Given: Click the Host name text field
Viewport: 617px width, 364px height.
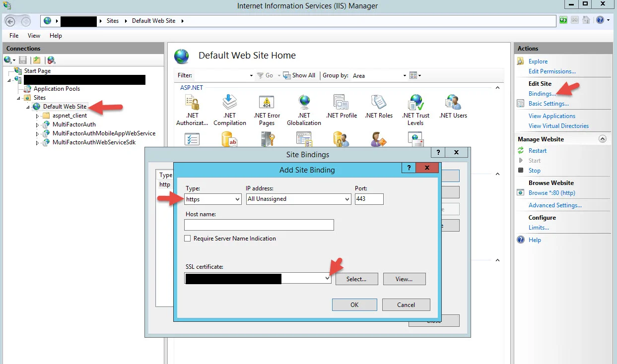Looking at the screenshot, I should pyautogui.click(x=259, y=225).
